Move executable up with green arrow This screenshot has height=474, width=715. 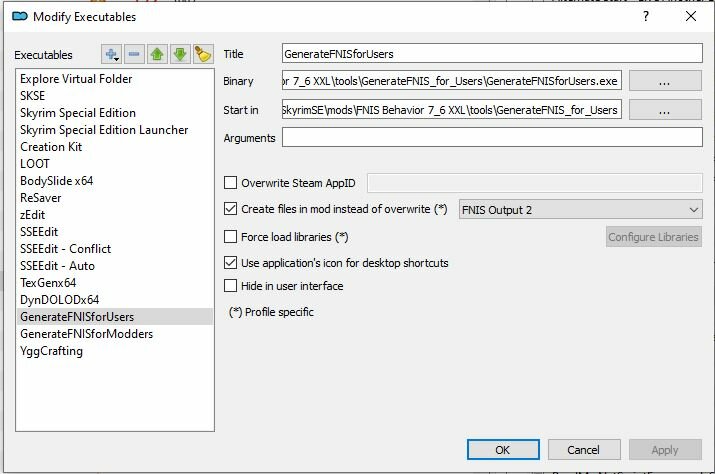point(157,54)
